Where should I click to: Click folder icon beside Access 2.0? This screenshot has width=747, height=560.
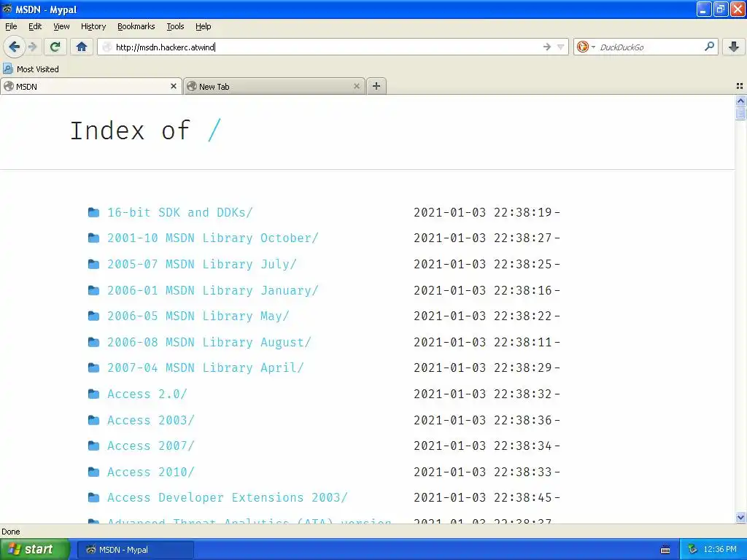pyautogui.click(x=94, y=394)
